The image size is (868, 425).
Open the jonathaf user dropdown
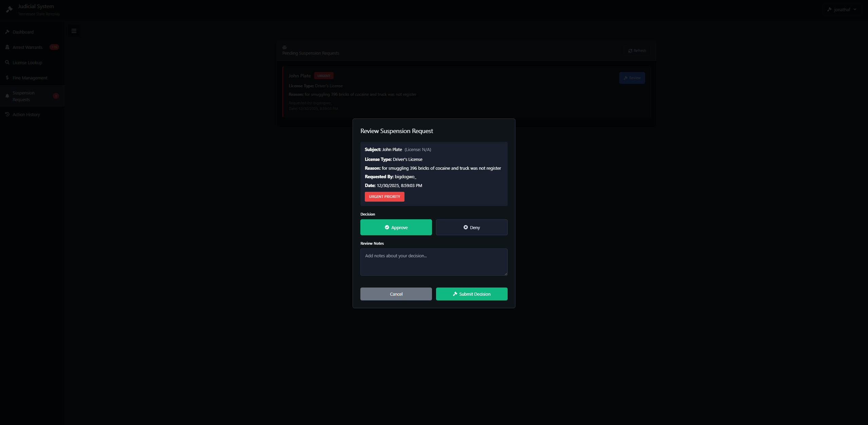842,10
